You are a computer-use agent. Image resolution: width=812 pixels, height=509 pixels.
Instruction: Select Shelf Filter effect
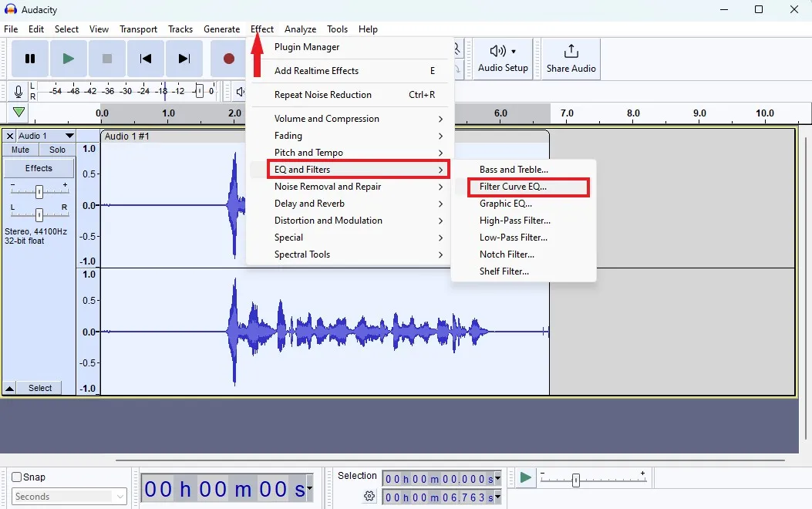(x=524, y=271)
